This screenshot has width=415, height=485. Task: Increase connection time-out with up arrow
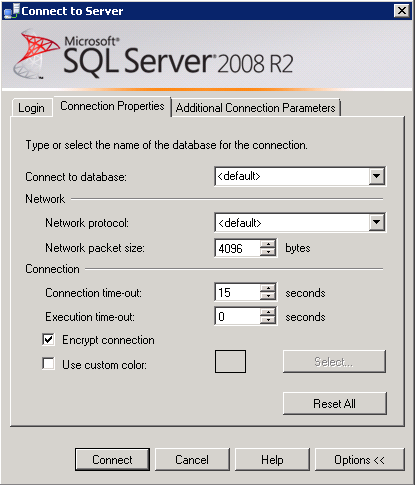click(x=268, y=289)
